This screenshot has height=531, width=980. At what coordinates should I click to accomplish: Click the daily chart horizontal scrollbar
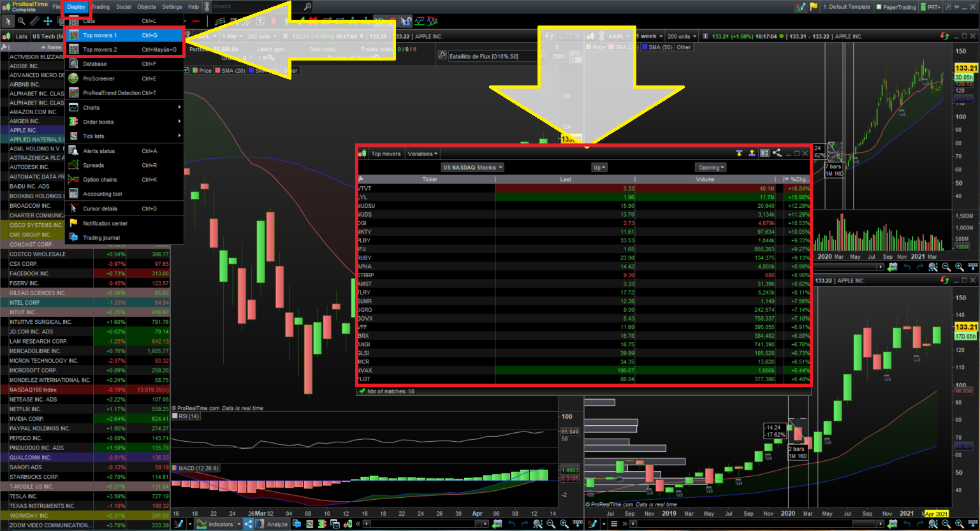(425, 524)
